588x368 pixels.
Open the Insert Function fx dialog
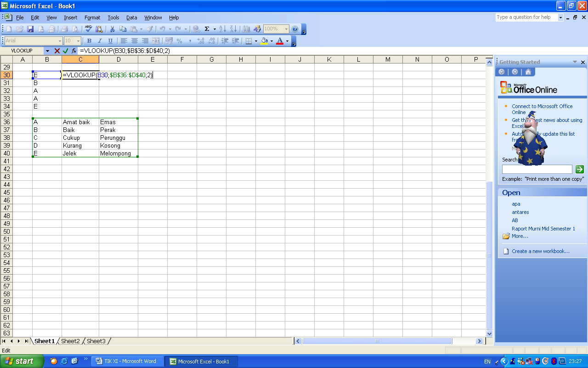coord(74,51)
